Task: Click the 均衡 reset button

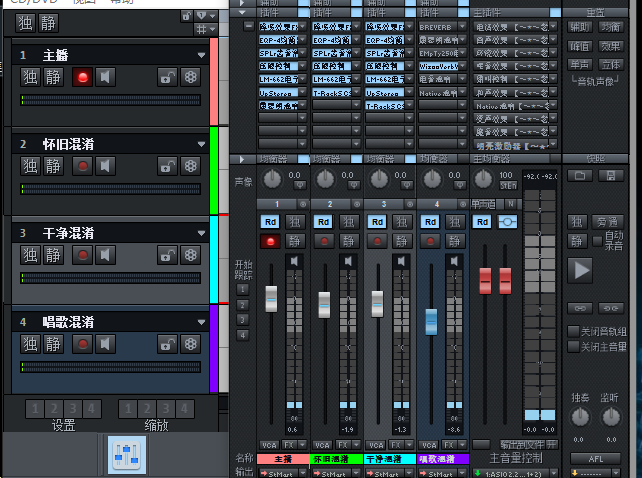Action: point(611,27)
